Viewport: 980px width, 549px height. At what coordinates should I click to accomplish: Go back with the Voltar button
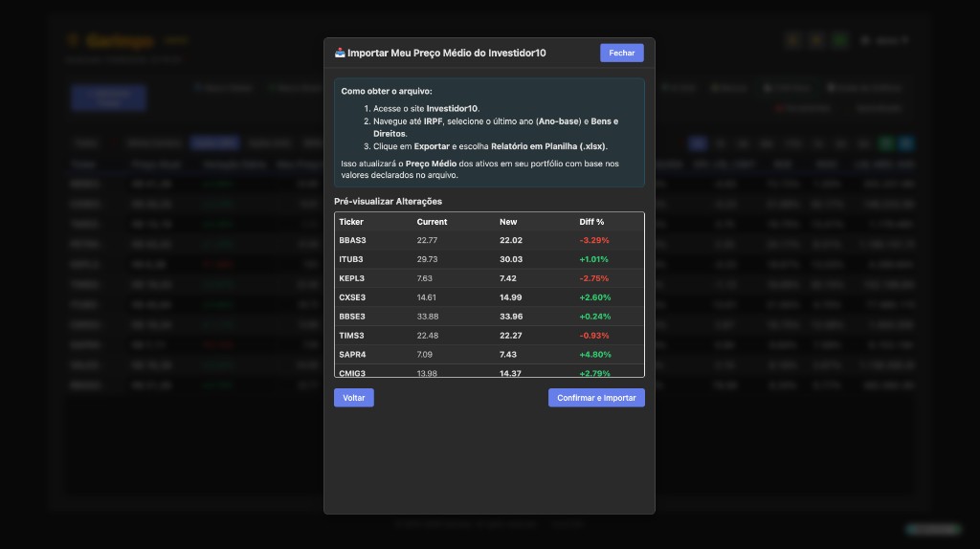[354, 398]
